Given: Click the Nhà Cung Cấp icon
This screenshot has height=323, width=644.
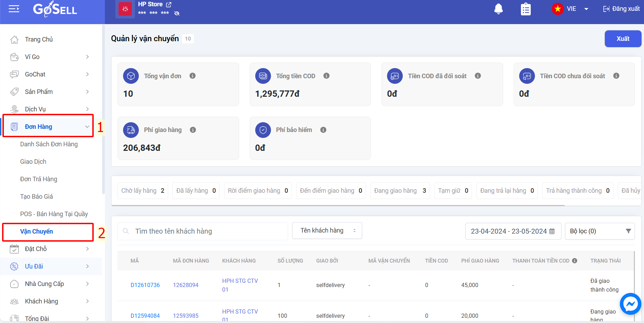Looking at the screenshot, I should (x=14, y=284).
